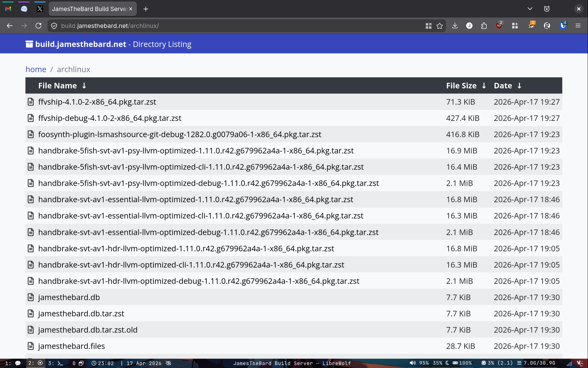
Task: Open the Bitwarden extension icon
Action: 563,26
